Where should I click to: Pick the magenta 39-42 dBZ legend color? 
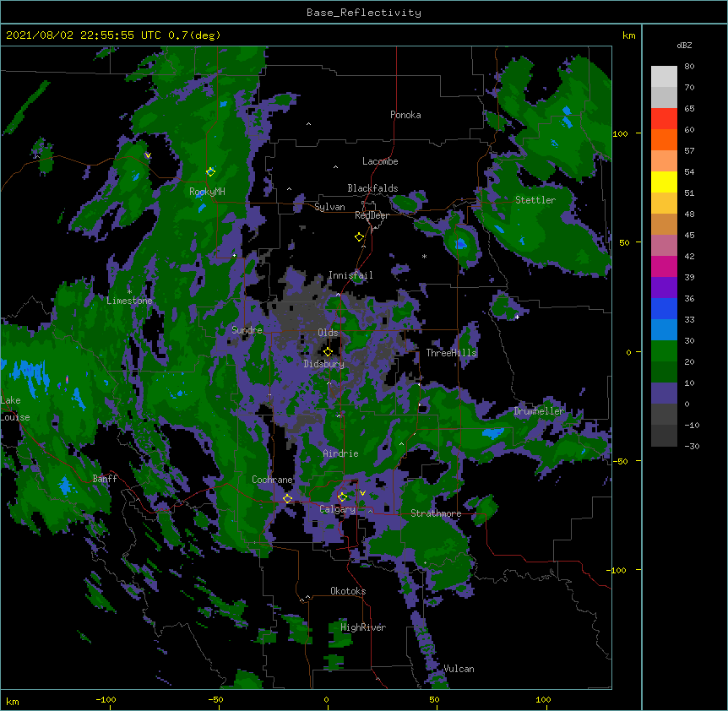(x=664, y=266)
